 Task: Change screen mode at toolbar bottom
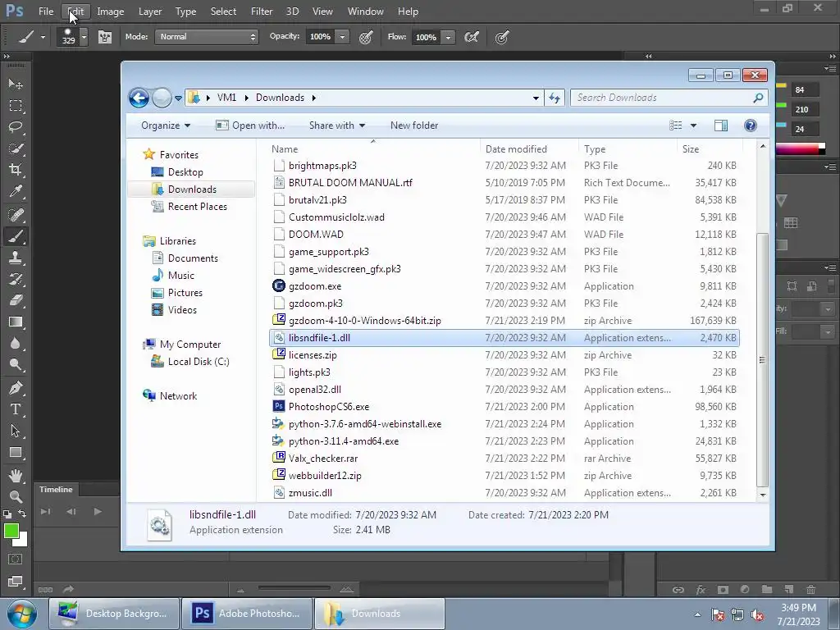point(16,582)
